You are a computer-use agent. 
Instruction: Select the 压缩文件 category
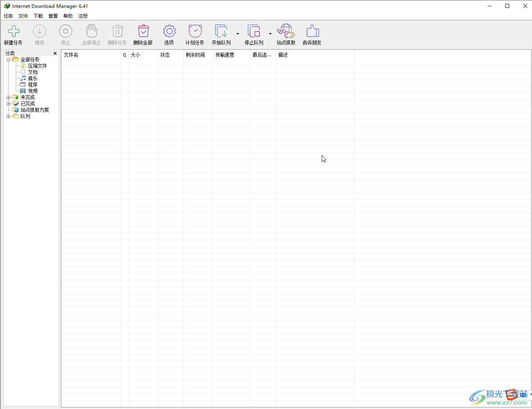coord(37,66)
